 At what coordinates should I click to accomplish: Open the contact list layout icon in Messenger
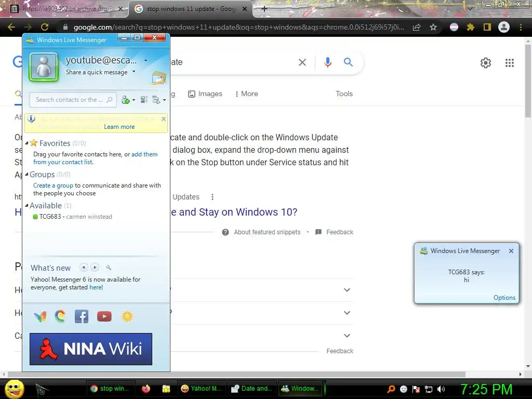144,100
